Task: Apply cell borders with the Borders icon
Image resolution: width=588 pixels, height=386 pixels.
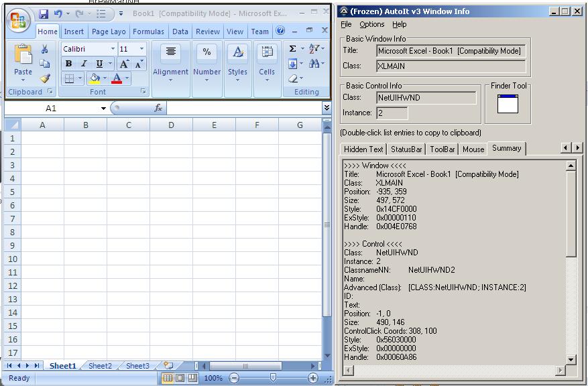Action: coord(69,78)
